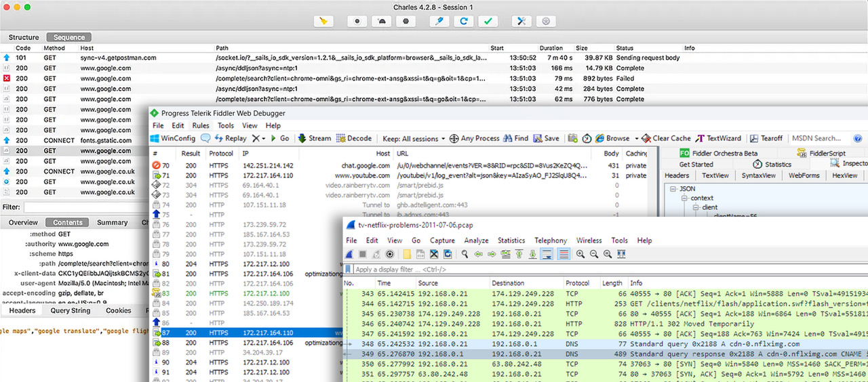This screenshot has height=382, width=868.
Task: Switch to the Structure tab in Charles
Action: [x=24, y=37]
